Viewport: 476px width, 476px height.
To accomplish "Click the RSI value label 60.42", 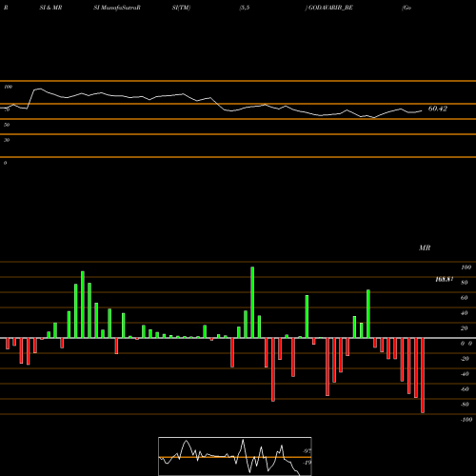I will click(438, 109).
